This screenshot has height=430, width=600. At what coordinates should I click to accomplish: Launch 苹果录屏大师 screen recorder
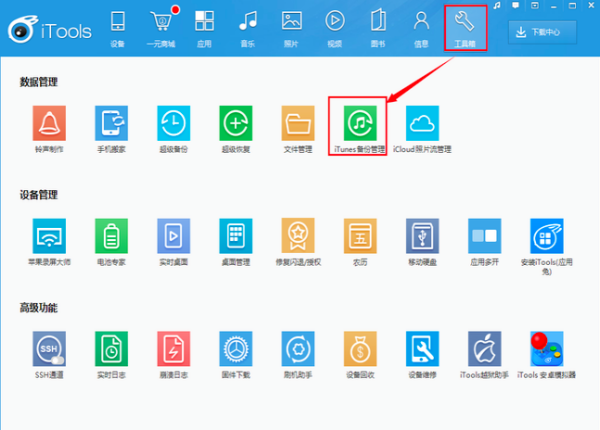(49, 236)
